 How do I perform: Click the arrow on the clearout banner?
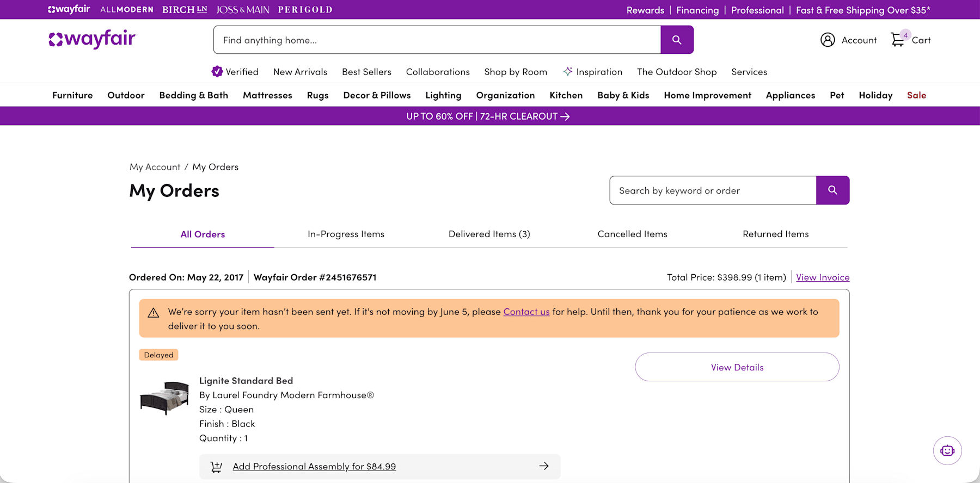[x=565, y=116]
